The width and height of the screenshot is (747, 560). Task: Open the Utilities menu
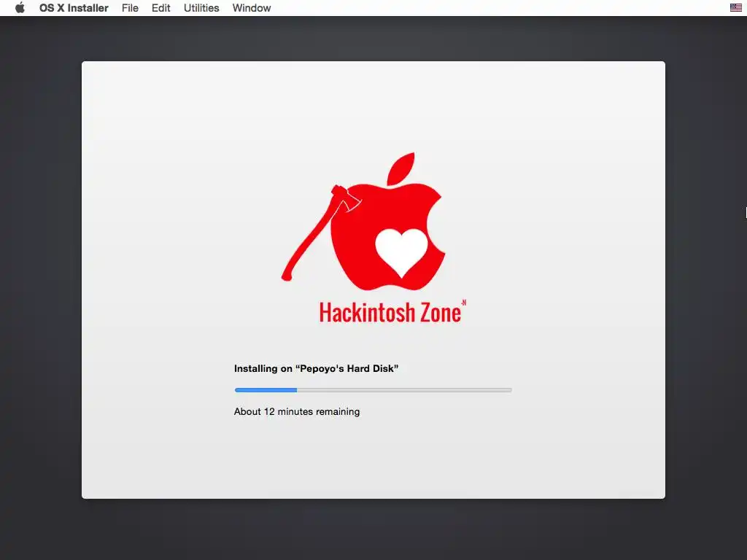pos(201,8)
